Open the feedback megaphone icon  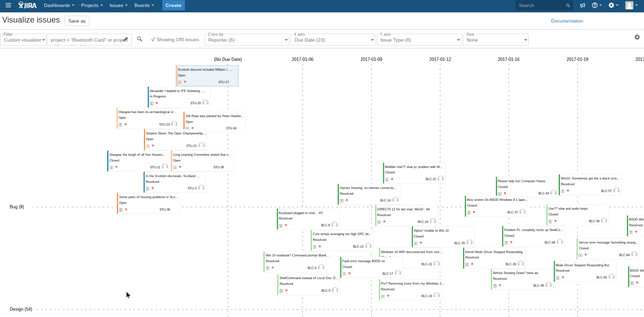(x=582, y=5)
